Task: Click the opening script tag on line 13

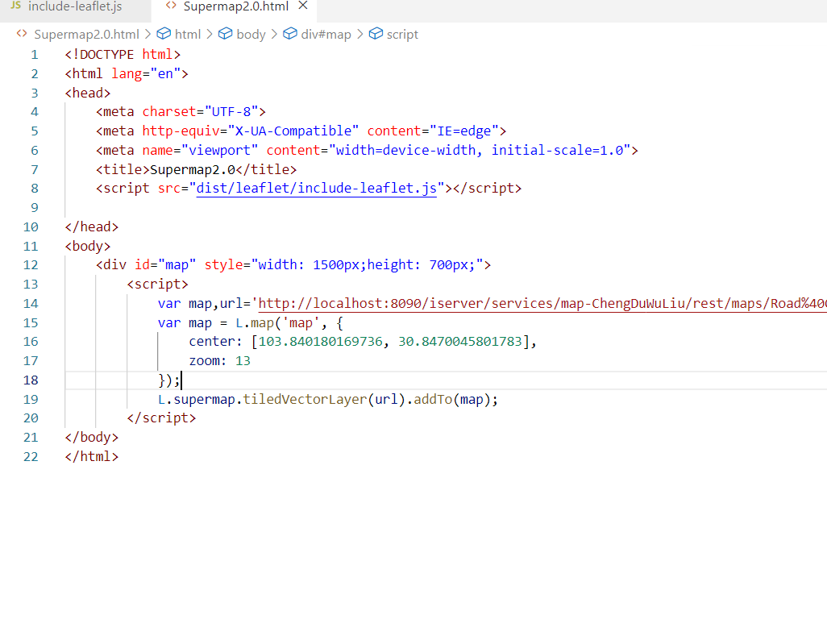Action: (x=157, y=285)
